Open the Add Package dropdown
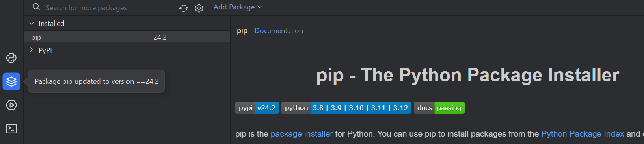Viewport: 644px width, 144px height. coord(238,7)
